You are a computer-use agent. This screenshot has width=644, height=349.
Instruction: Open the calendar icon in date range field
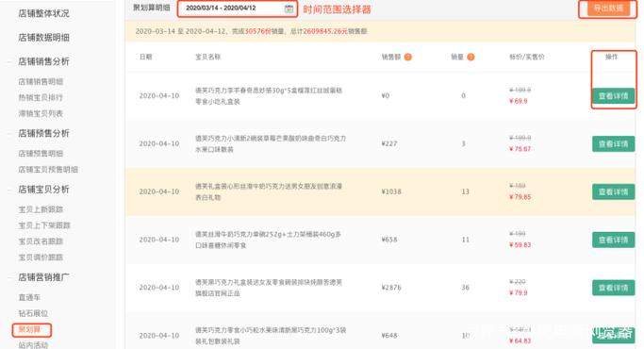pos(289,8)
